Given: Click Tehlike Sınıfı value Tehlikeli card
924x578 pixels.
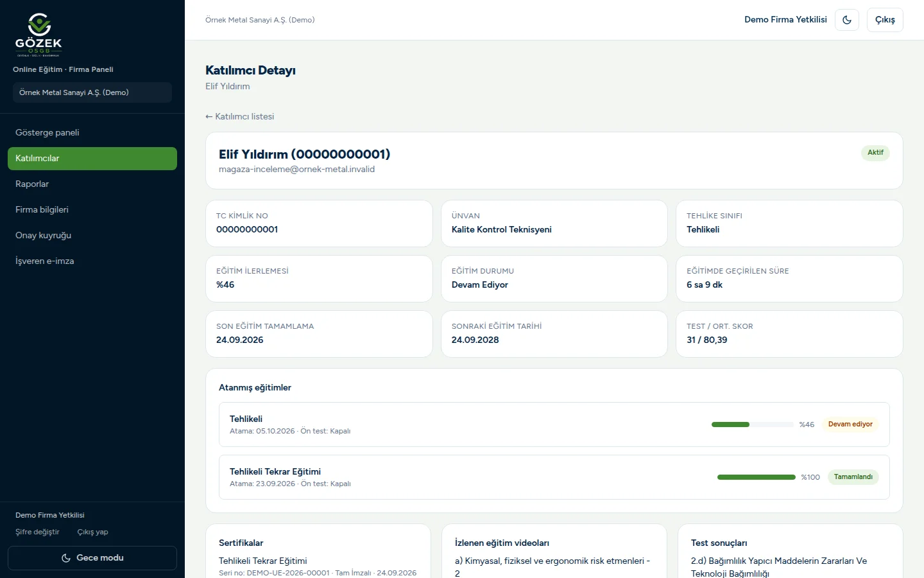Looking at the screenshot, I should [x=789, y=223].
